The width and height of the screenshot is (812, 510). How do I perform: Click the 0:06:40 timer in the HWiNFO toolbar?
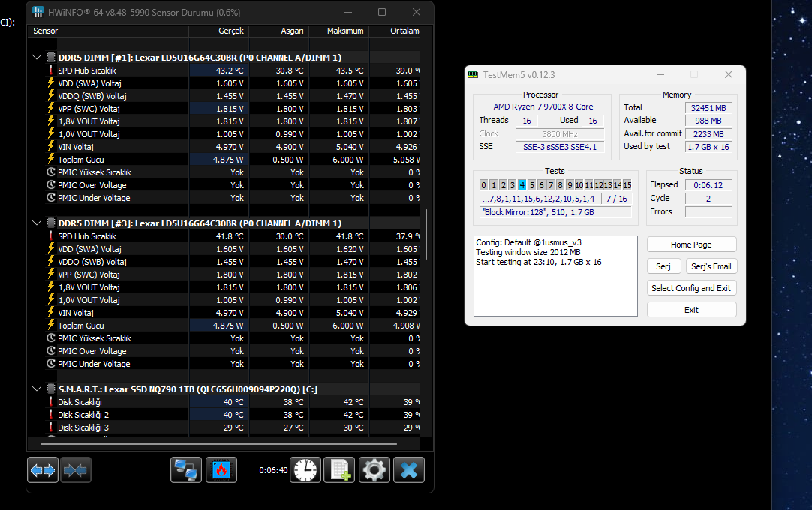pos(273,470)
